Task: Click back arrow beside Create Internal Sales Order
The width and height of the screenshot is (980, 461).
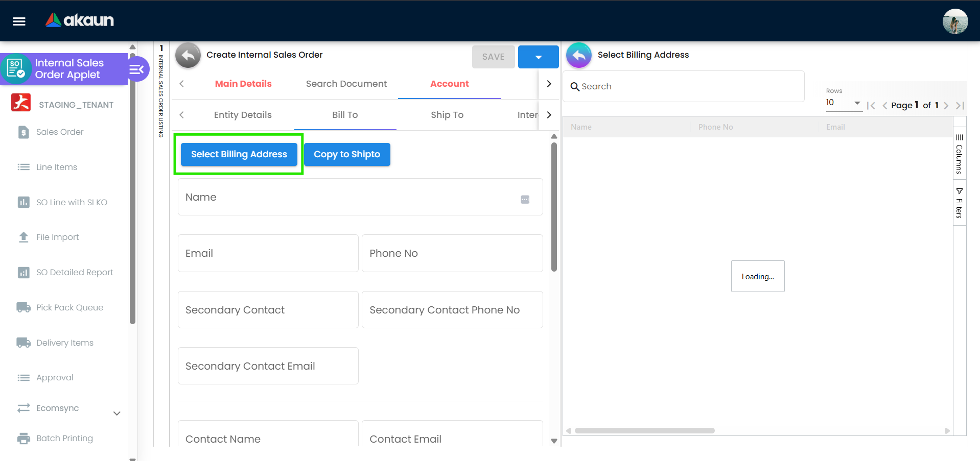Action: click(x=188, y=55)
